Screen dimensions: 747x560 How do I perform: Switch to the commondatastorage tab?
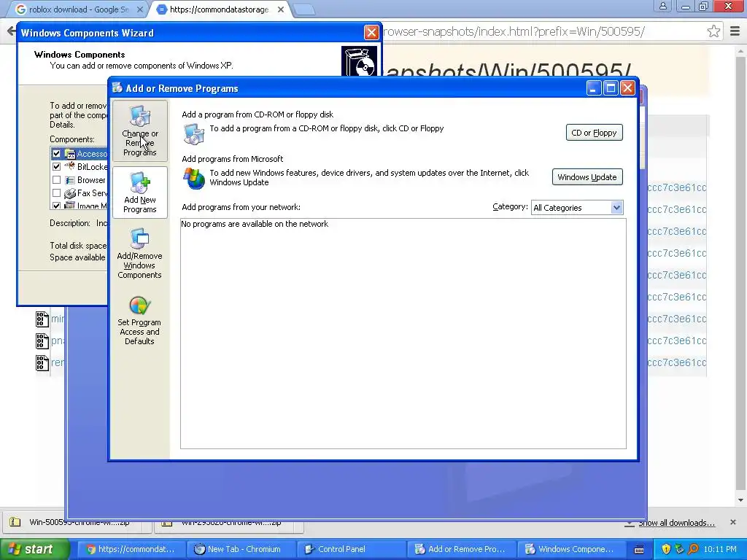(x=219, y=9)
